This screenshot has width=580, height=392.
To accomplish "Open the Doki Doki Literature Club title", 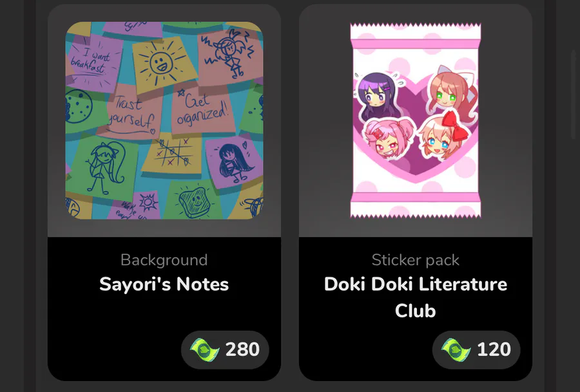I will point(416,297).
